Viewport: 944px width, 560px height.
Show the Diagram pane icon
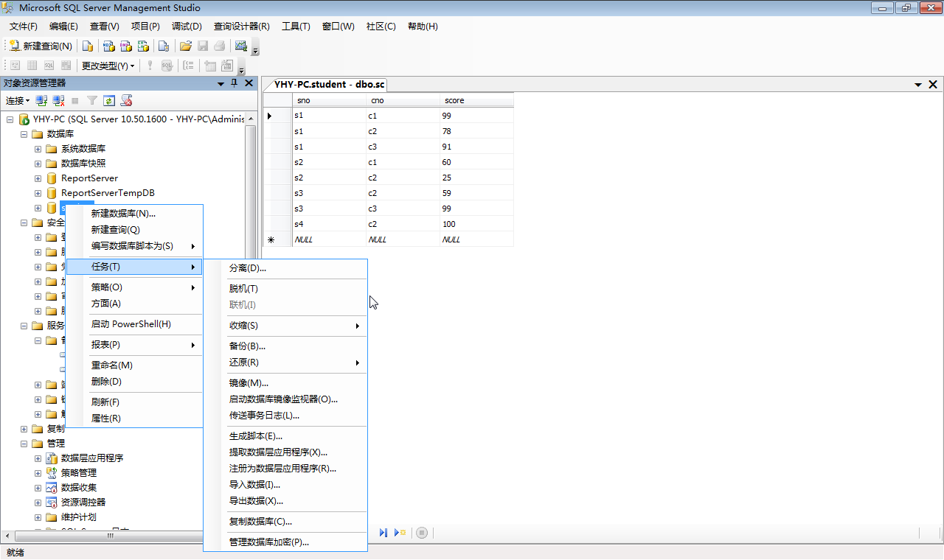[x=14, y=66]
